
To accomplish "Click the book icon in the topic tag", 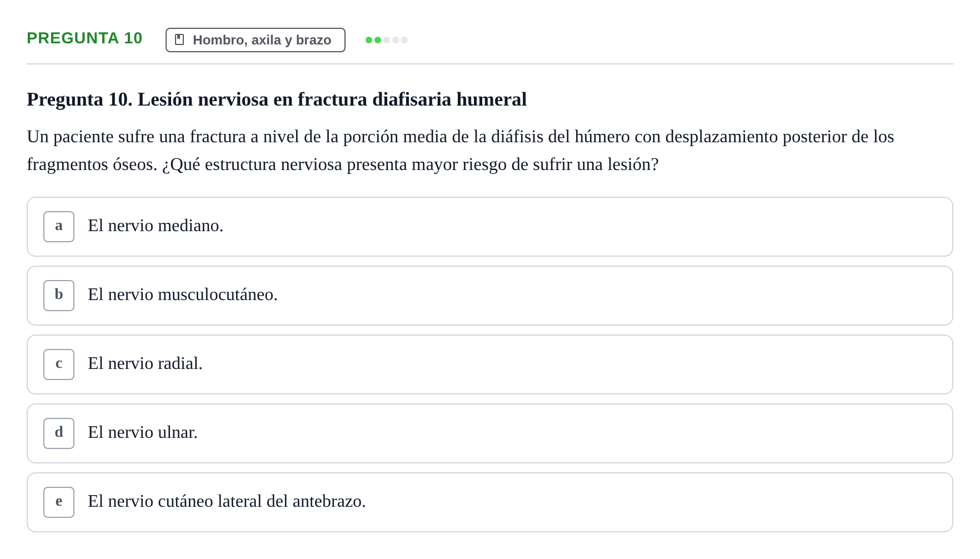I will (179, 39).
